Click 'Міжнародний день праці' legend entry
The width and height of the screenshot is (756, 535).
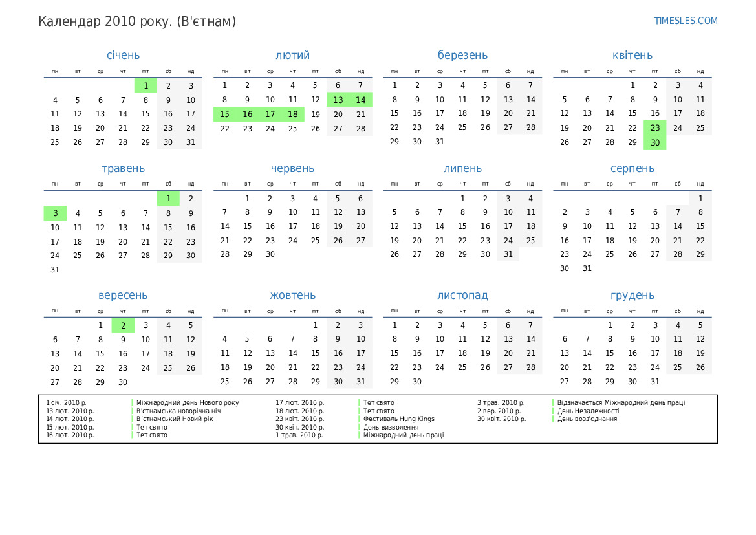click(x=404, y=435)
